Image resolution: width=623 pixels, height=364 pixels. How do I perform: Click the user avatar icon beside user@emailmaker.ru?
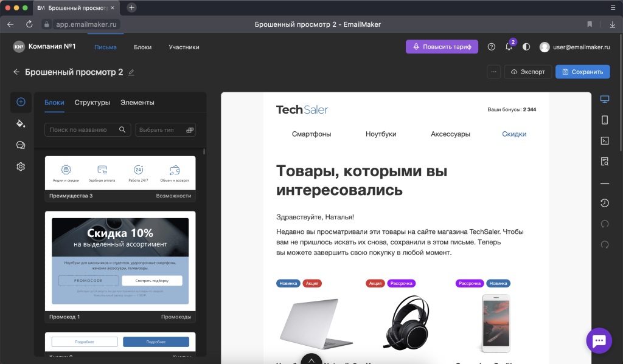click(x=545, y=47)
